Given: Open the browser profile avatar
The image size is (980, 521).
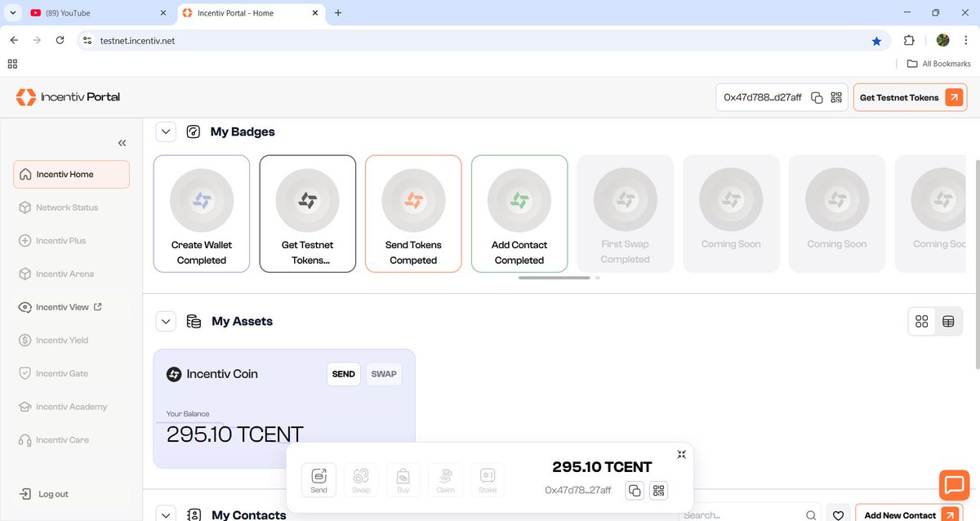Looking at the screenshot, I should 942,40.
